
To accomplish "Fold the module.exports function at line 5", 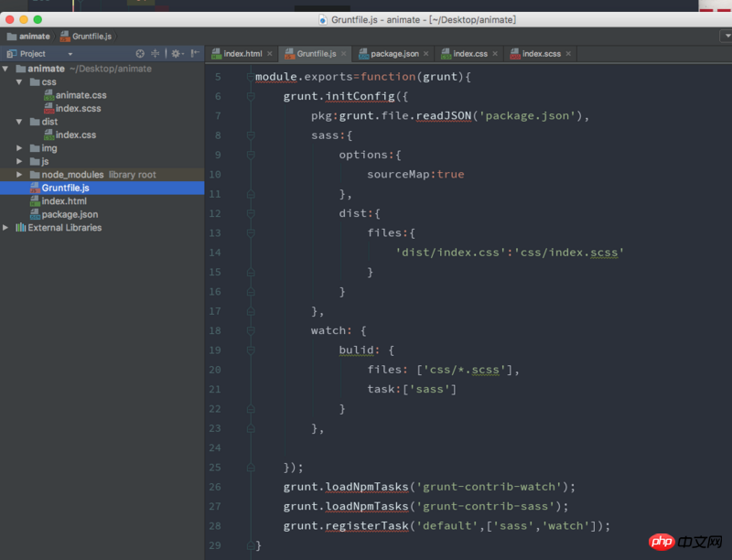I will pos(251,77).
